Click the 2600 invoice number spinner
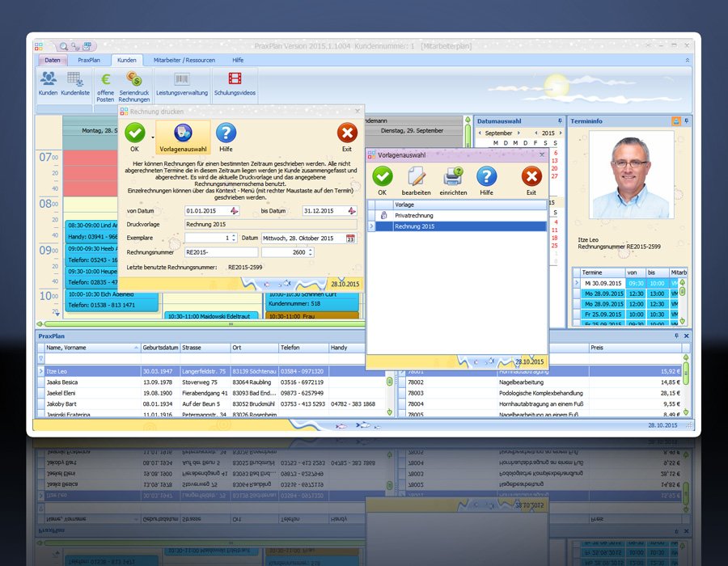 pos(310,252)
